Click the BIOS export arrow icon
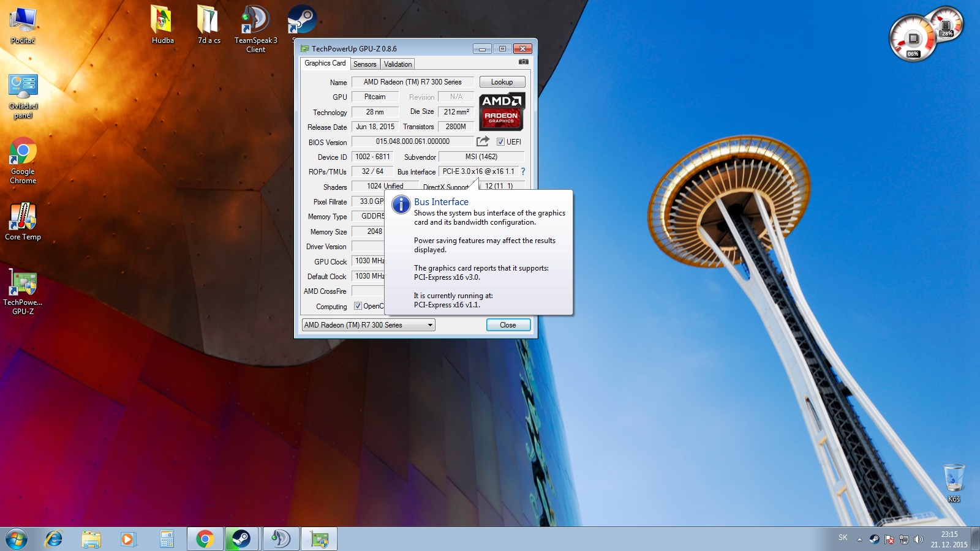Image resolution: width=980 pixels, height=551 pixels. [x=483, y=141]
